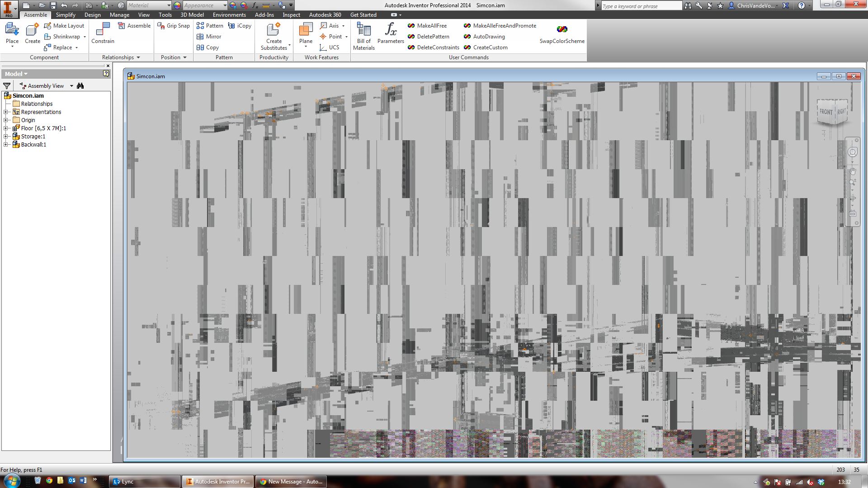The width and height of the screenshot is (868, 488).
Task: Open the Assembly View dropdown
Action: click(71, 85)
